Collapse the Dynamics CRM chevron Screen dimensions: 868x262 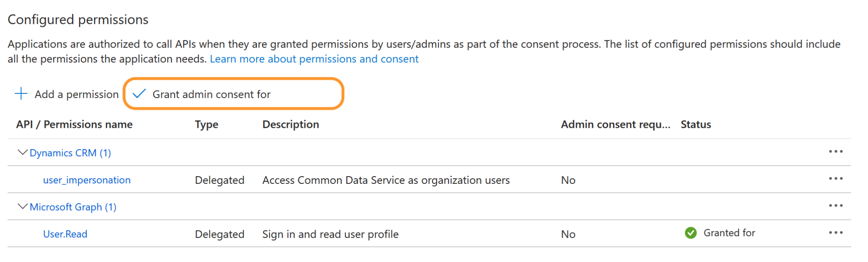click(x=22, y=152)
